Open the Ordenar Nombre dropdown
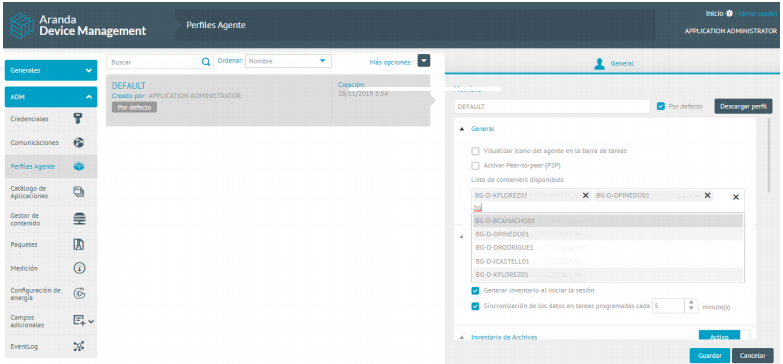The width and height of the screenshot is (783, 364). (288, 61)
